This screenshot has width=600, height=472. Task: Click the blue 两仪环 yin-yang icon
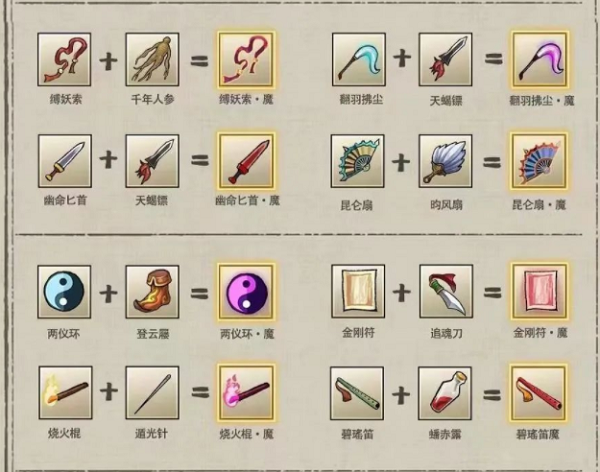pyautogui.click(x=64, y=292)
